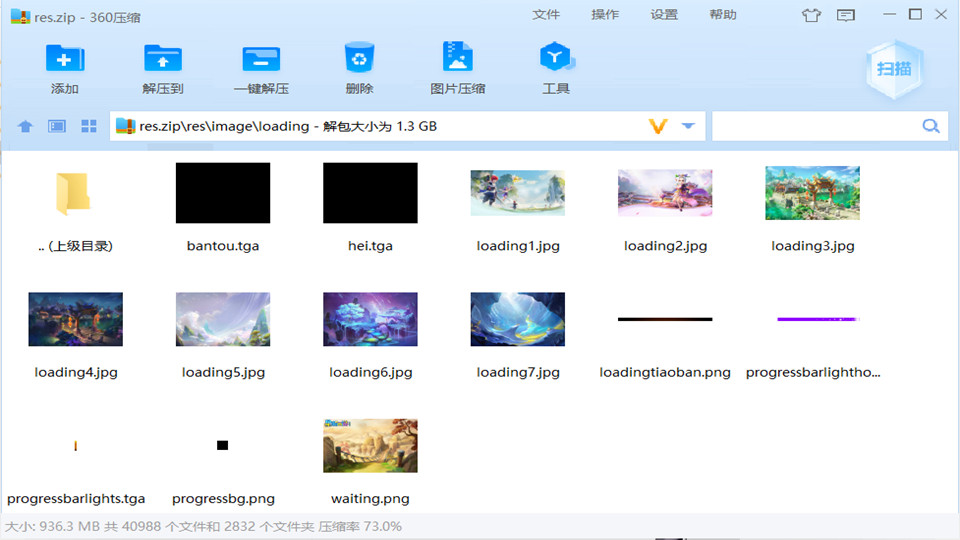This screenshot has height=540, width=960.
Task: Open the parent folder (上级目录)
Action: [75, 193]
